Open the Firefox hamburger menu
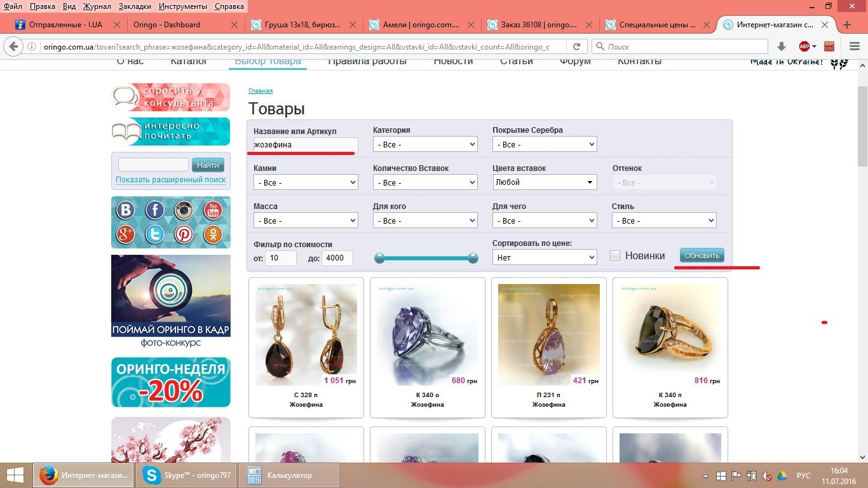868x488 pixels. tap(855, 46)
